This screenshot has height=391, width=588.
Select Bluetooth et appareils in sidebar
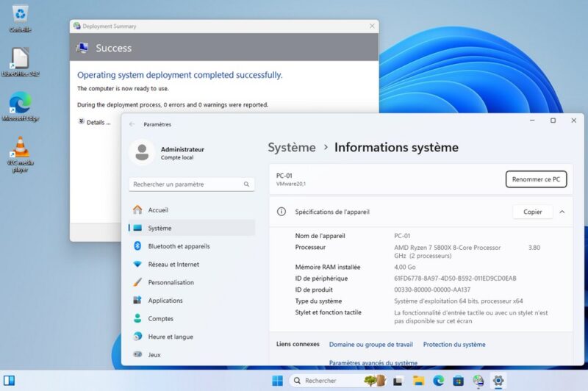coord(179,246)
